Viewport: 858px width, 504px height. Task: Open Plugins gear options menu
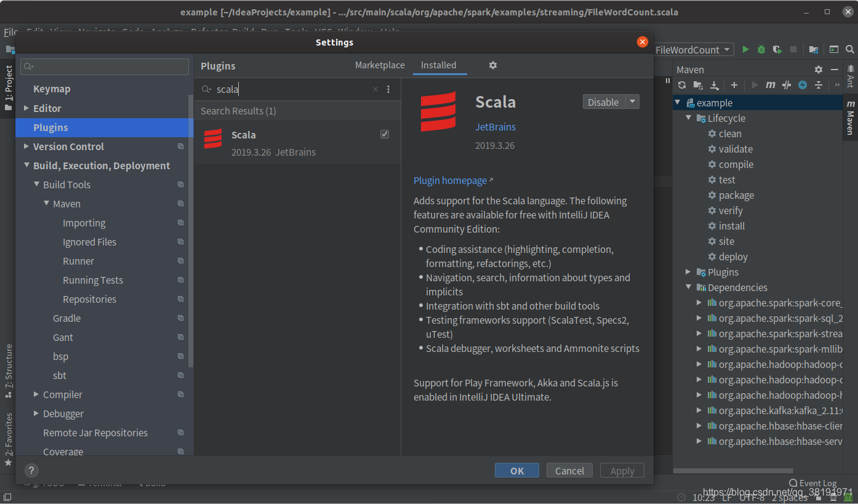tap(492, 65)
